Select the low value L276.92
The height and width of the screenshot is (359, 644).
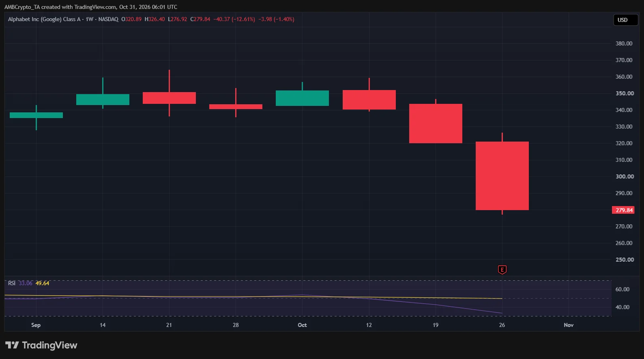(x=177, y=19)
